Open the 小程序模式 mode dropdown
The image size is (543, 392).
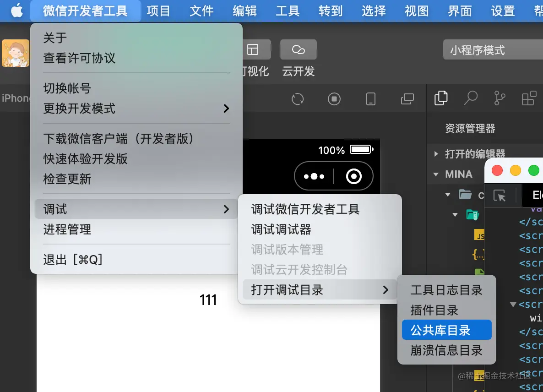pyautogui.click(x=493, y=49)
